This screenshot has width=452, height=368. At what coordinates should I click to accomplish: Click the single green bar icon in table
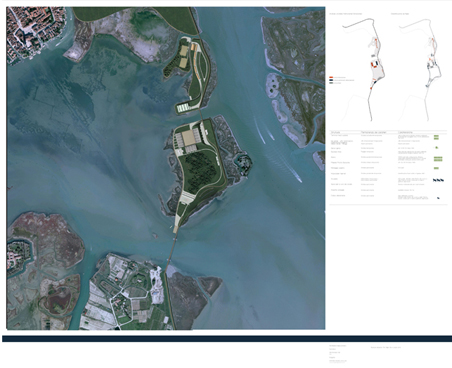[436, 168]
